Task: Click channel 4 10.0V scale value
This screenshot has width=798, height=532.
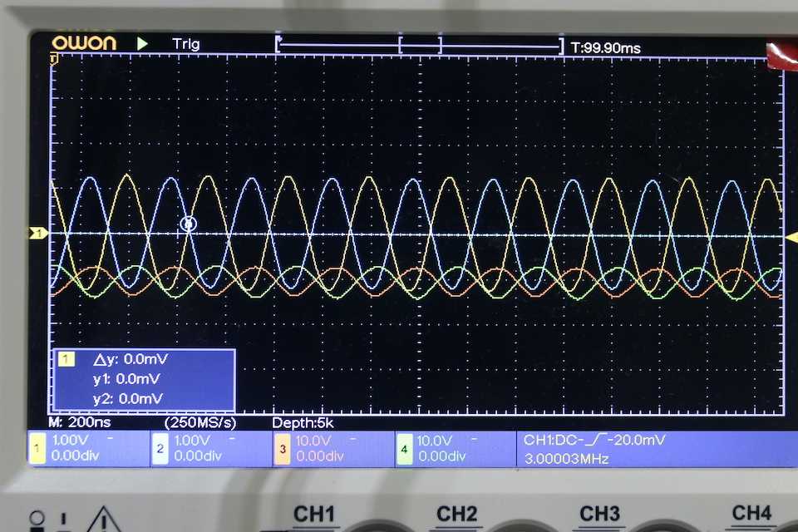Action: (435, 441)
